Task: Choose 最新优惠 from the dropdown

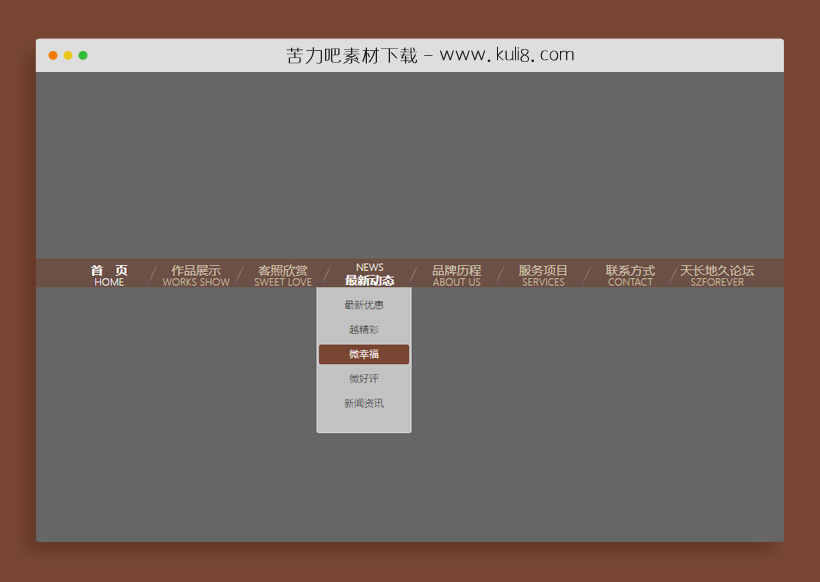Action: (x=364, y=305)
